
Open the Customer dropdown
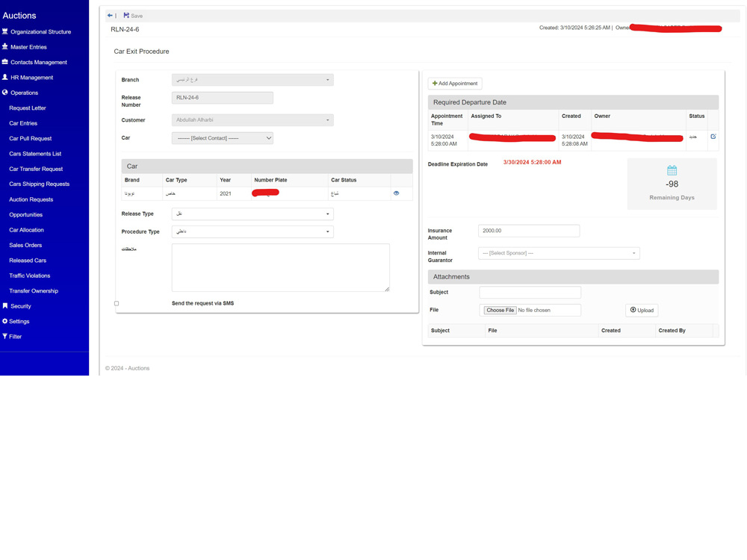tap(252, 120)
